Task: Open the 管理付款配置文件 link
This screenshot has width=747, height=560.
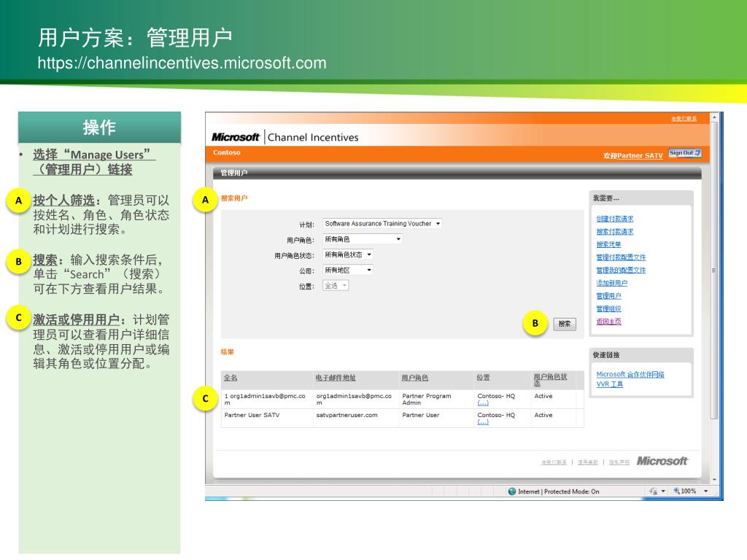Action: point(621,257)
